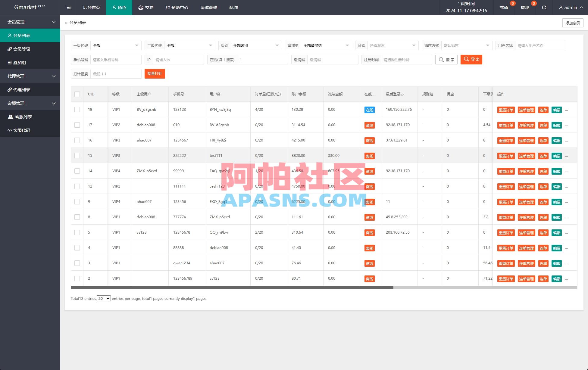
Task: Check the checkbox for UID 18 row
Action: click(77, 109)
